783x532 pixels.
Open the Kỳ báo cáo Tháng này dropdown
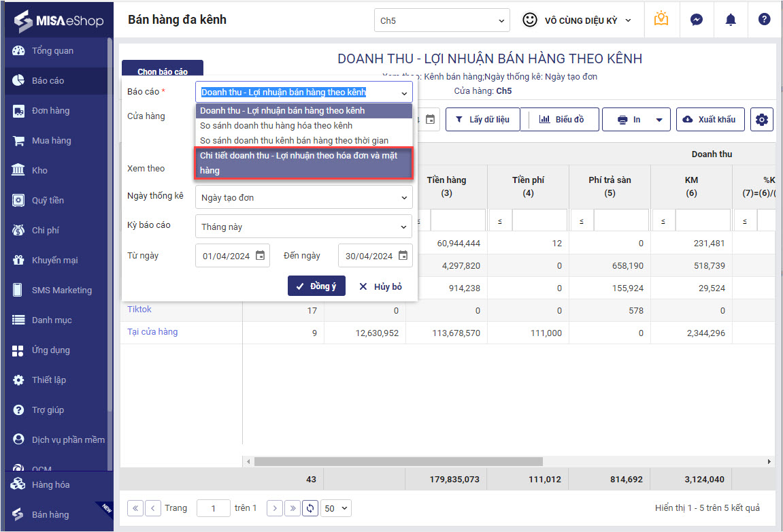303,227
